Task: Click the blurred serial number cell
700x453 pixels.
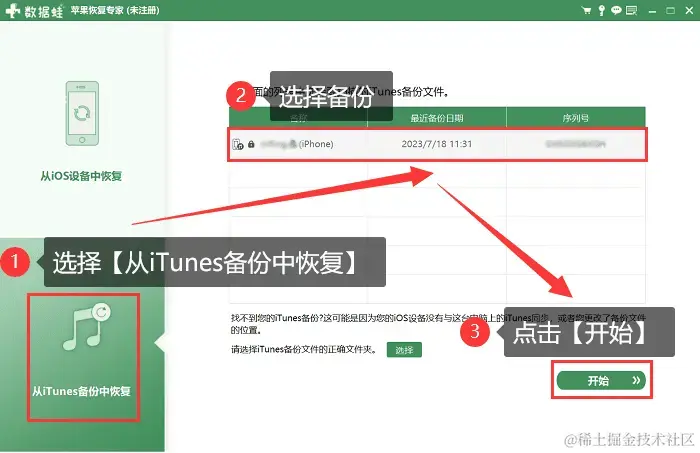Action: coord(575,144)
